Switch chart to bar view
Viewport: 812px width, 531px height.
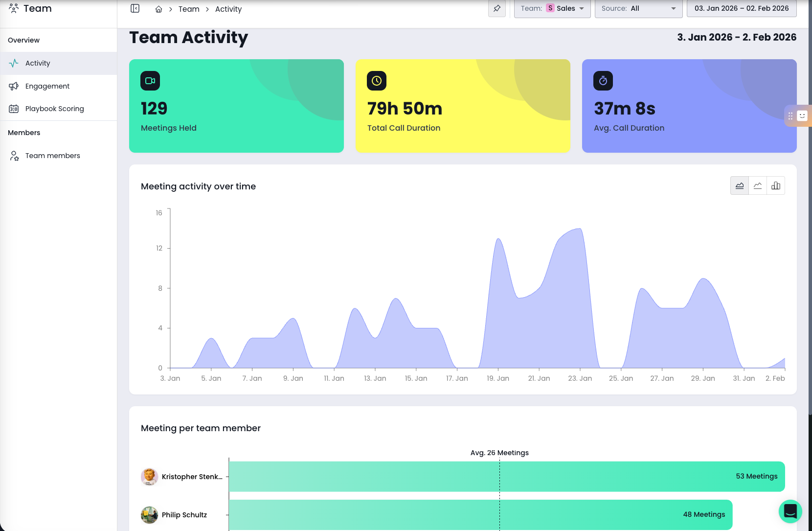[776, 185]
